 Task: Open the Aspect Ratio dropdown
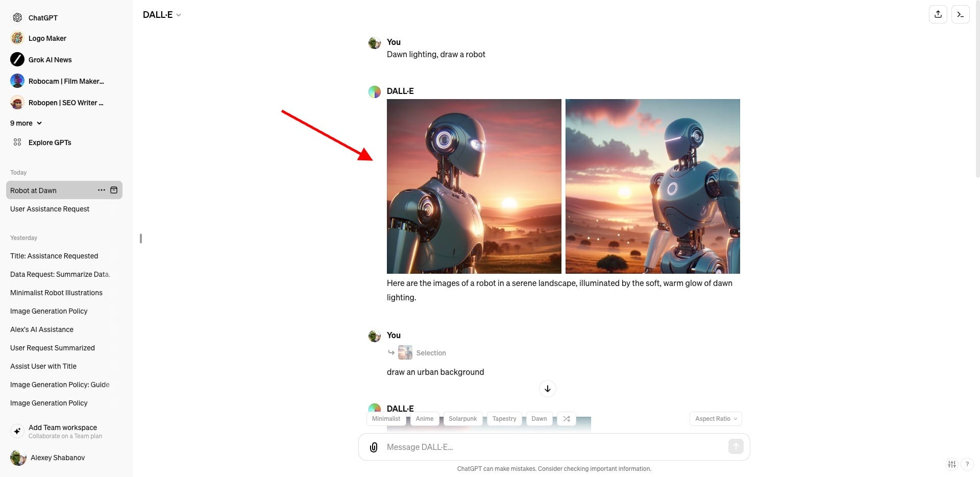point(715,418)
